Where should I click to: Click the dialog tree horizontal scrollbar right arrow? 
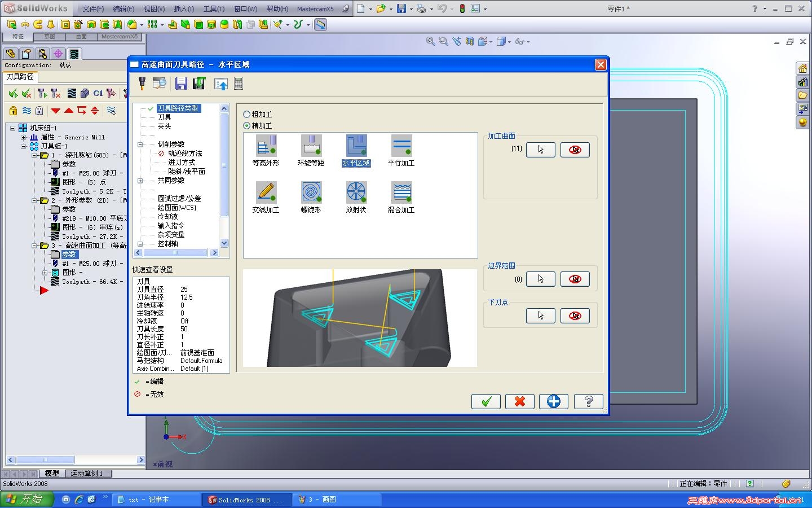pos(214,253)
